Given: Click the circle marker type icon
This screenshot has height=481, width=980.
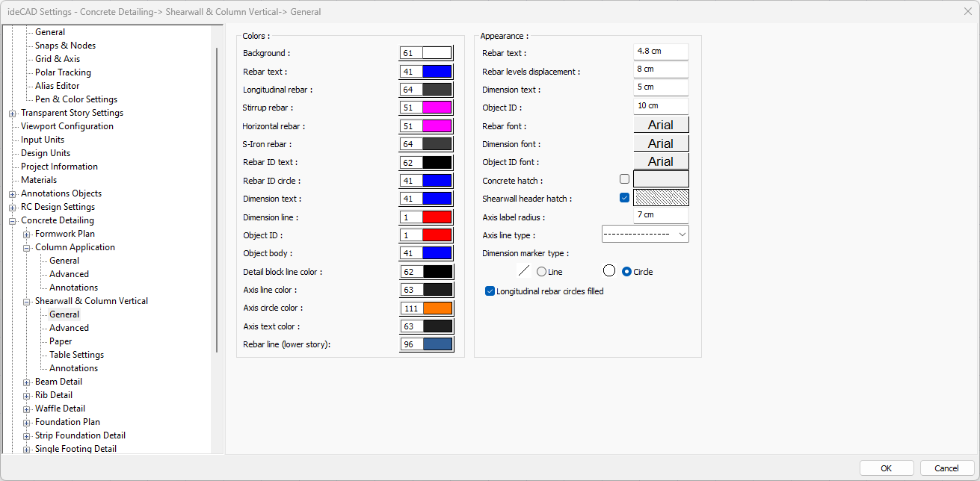Looking at the screenshot, I should tap(609, 271).
